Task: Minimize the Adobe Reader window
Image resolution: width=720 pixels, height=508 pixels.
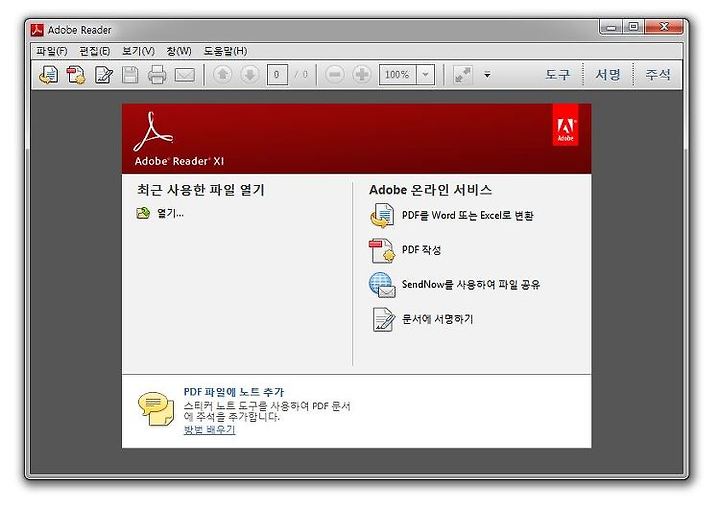Action: 611,28
